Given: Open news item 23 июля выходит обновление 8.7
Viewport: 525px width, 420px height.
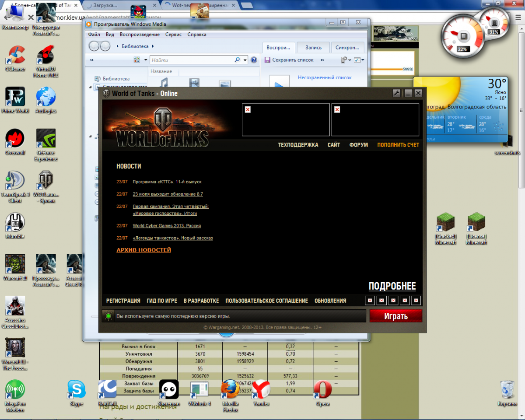Looking at the screenshot, I should click(168, 194).
